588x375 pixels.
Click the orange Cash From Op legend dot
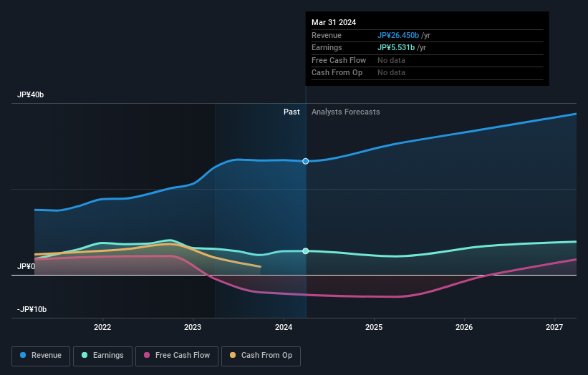233,355
